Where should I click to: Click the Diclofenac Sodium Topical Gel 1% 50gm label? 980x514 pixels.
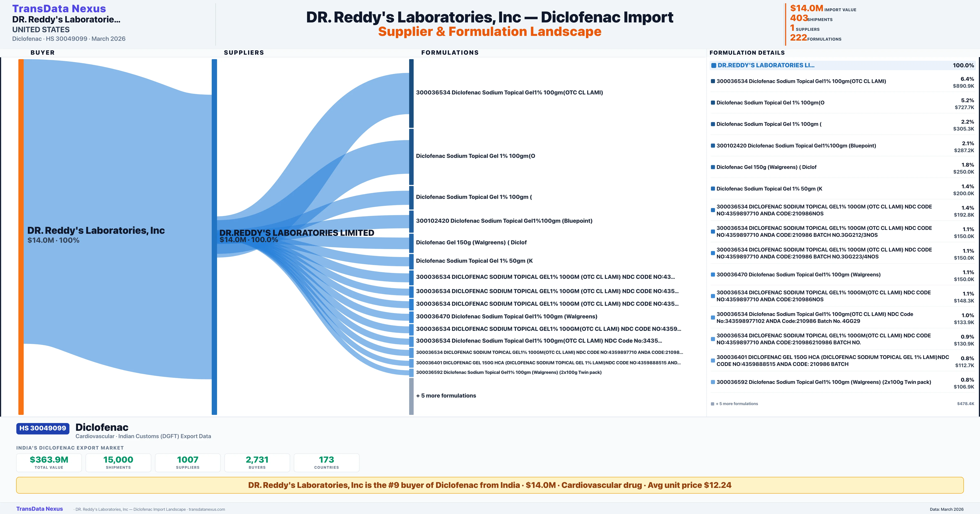coord(474,261)
